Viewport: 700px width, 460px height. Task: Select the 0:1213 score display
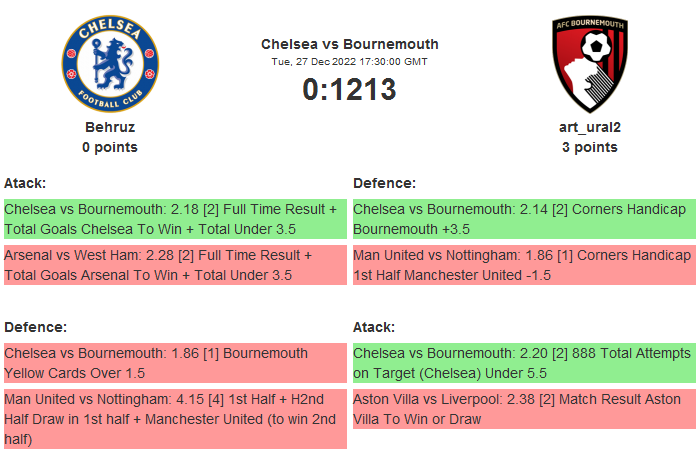click(x=349, y=89)
